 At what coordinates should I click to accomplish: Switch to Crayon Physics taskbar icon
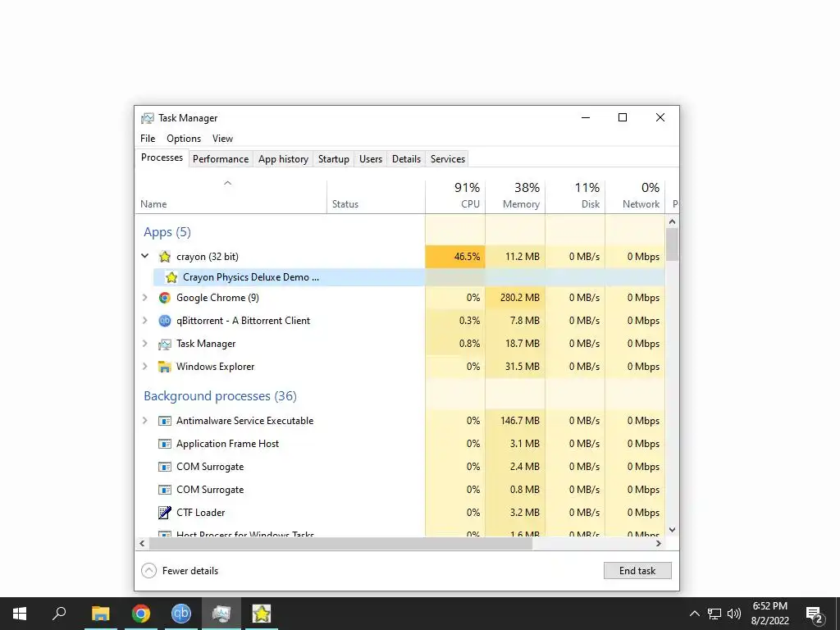tap(262, 614)
